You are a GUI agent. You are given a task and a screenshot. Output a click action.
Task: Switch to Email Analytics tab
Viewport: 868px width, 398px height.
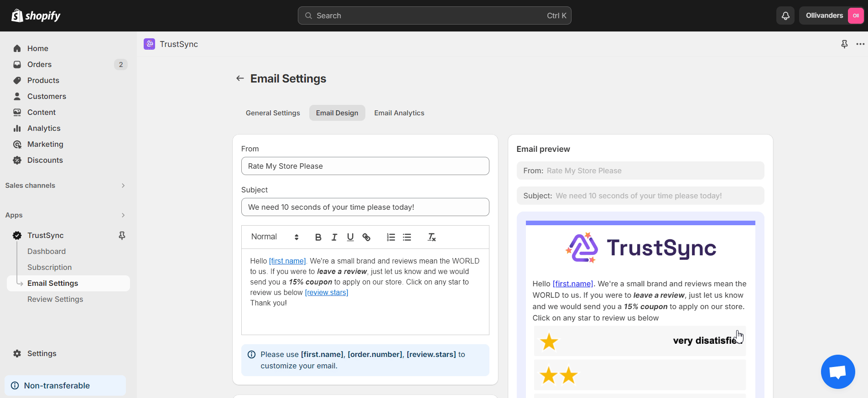point(399,113)
